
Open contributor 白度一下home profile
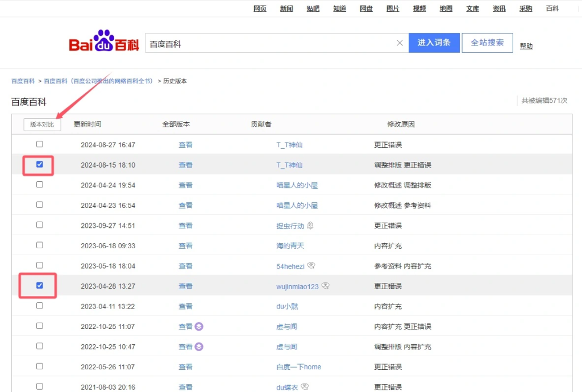299,367
